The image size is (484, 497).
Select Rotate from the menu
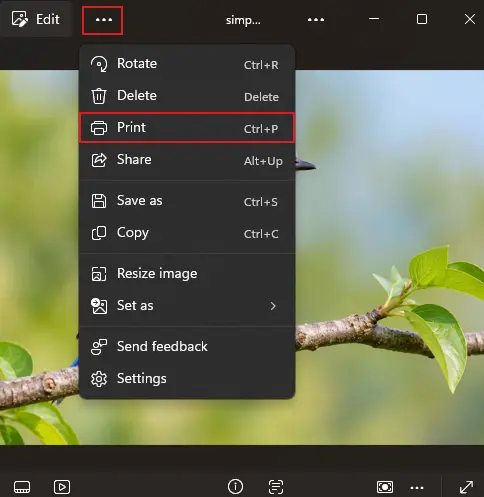coord(187,64)
